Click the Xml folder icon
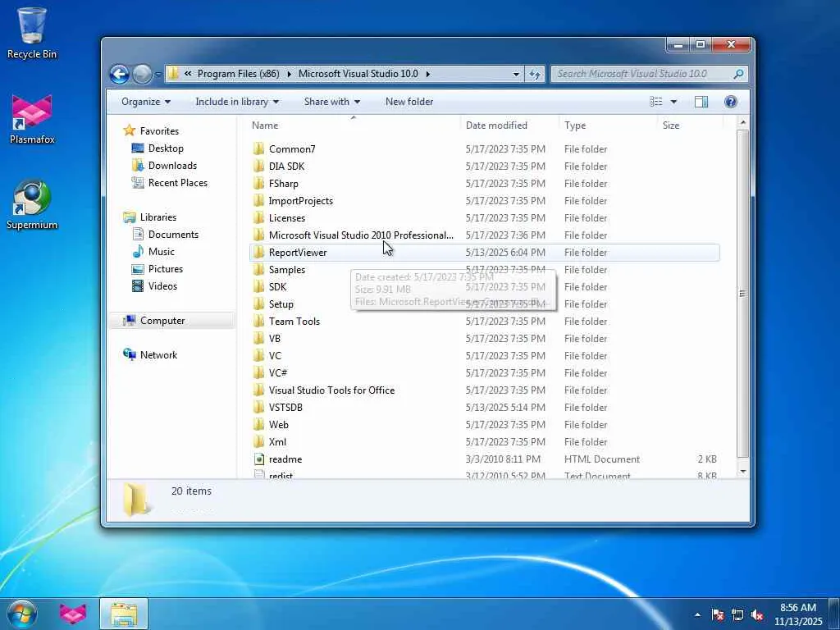840x630 pixels. pos(258,441)
